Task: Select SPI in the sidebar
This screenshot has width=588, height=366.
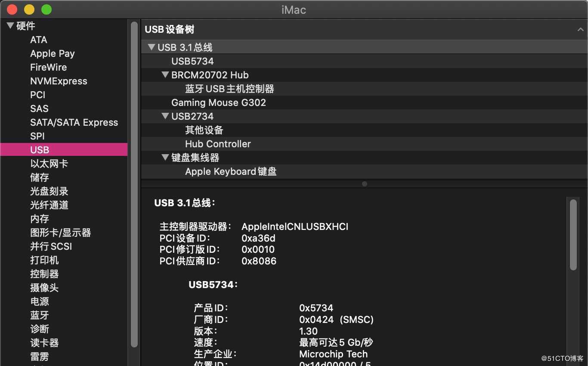Action: pyautogui.click(x=37, y=136)
